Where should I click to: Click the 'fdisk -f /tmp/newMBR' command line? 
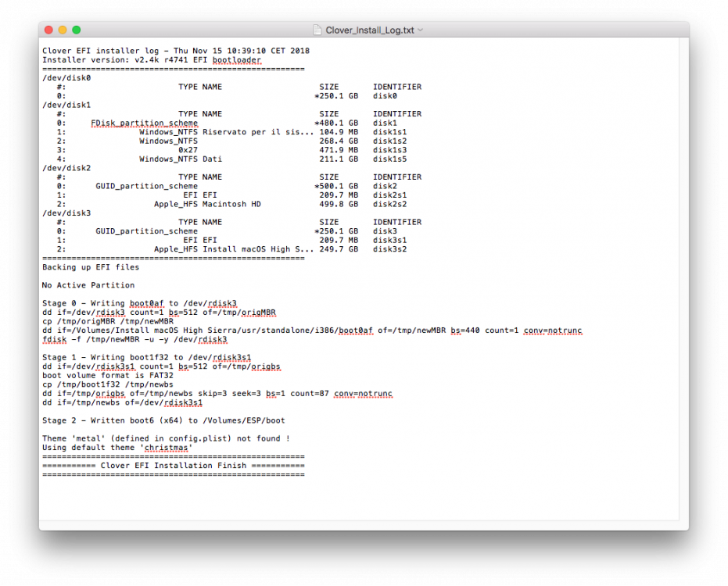point(134,340)
